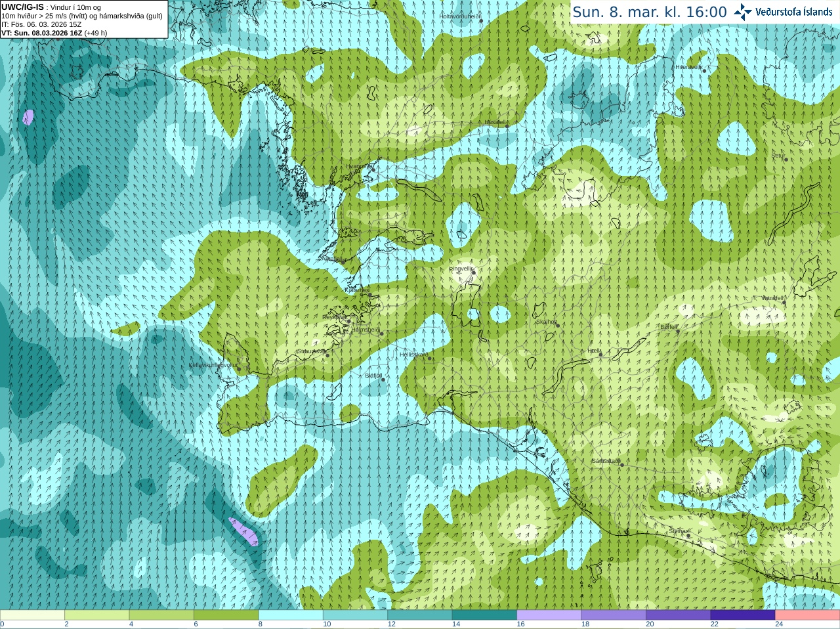Select the Þingvellir station label
This screenshot has width=840, height=629.
coord(461,269)
